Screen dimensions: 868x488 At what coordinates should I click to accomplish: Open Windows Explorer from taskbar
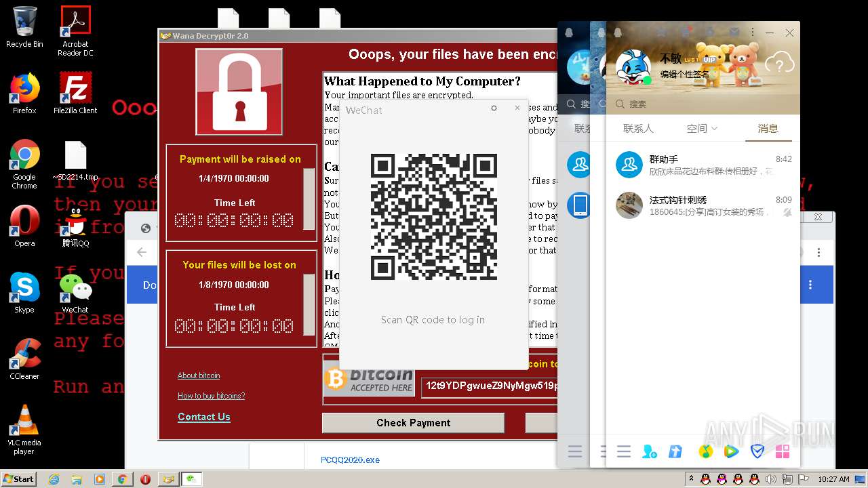[x=77, y=479]
